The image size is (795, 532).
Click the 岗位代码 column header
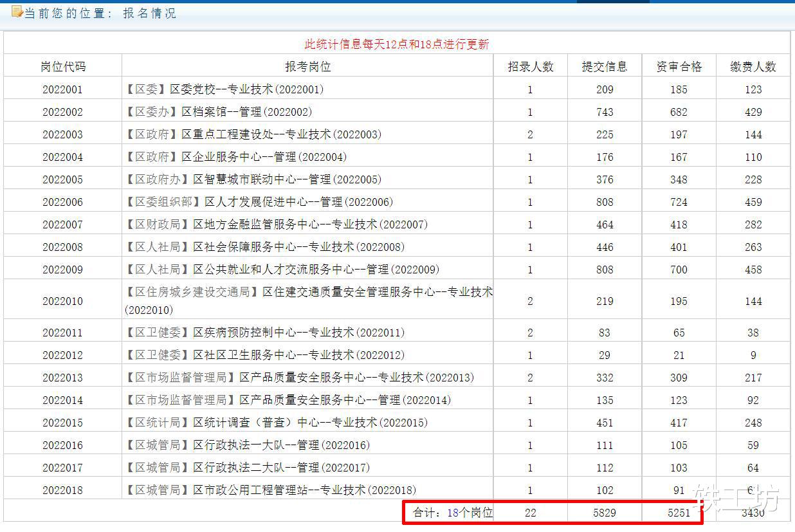[62, 65]
